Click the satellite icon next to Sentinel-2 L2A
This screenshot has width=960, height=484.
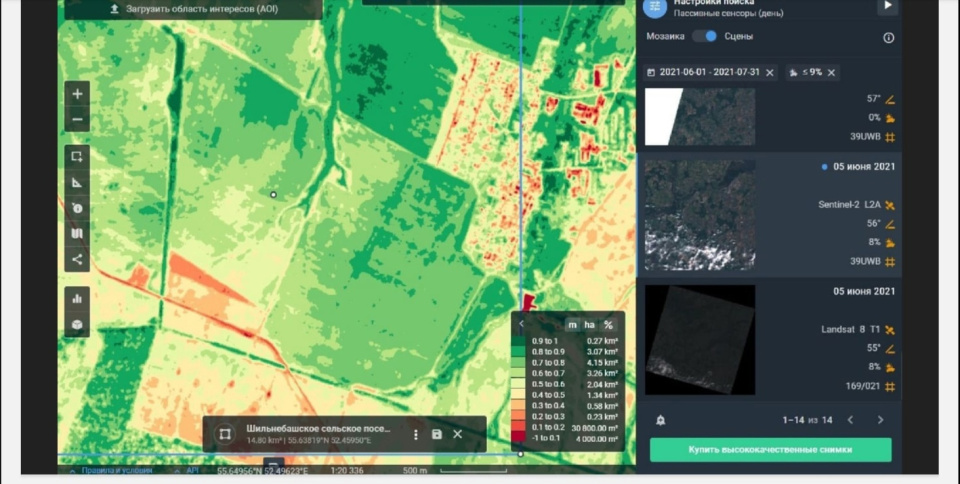[890, 205]
